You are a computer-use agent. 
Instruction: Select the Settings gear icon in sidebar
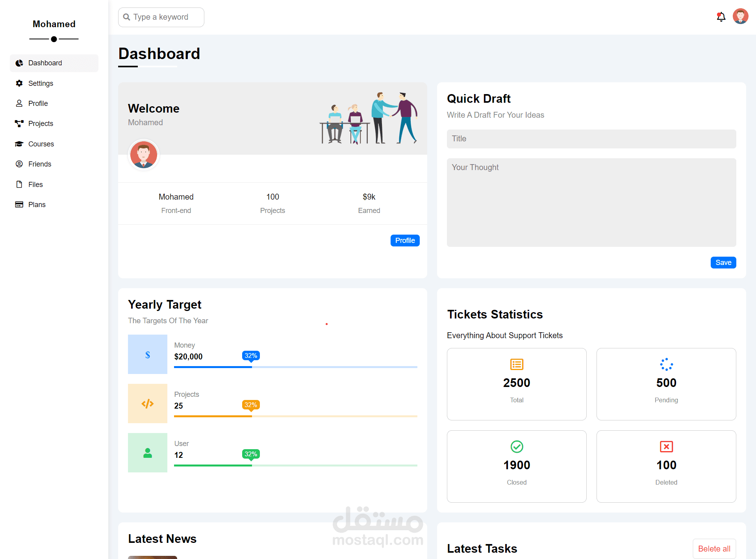click(x=19, y=83)
